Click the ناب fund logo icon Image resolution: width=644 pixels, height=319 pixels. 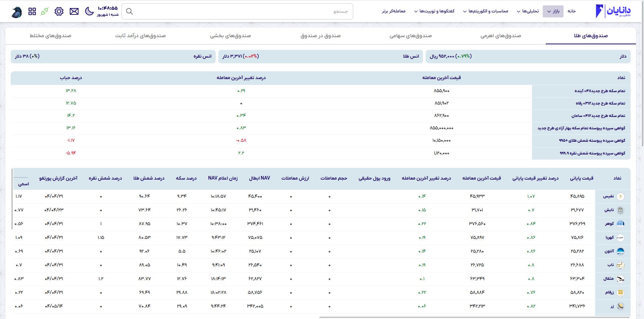(621, 265)
